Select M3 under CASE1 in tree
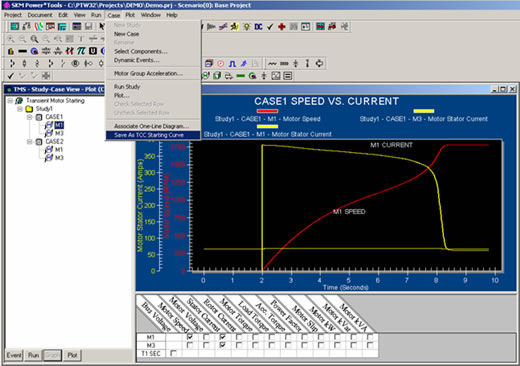This screenshot has height=366, width=520. coord(59,133)
